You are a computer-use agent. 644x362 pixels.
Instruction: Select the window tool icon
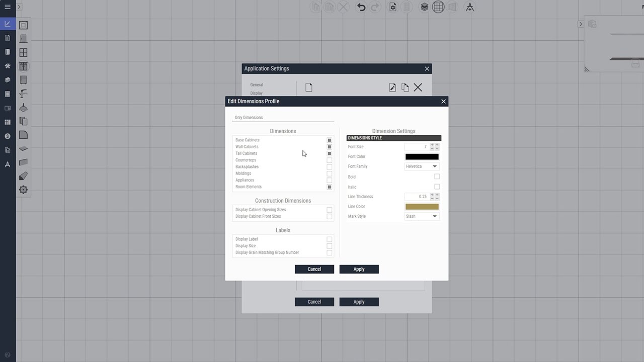click(23, 52)
